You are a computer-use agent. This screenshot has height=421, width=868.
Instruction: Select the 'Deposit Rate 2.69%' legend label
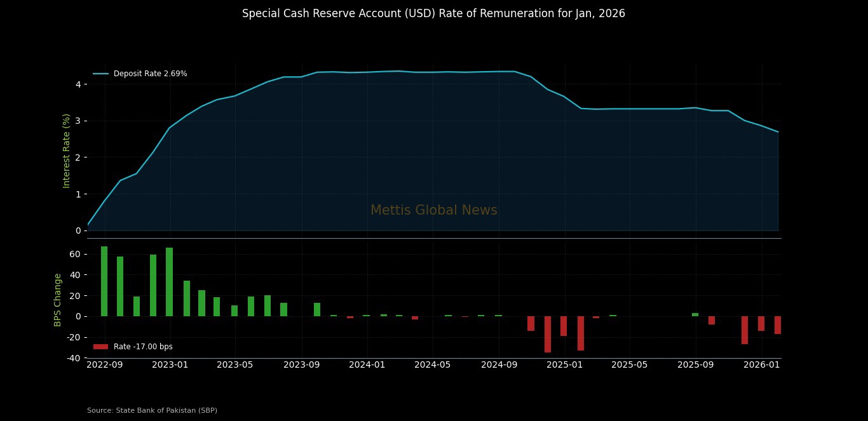(x=150, y=74)
